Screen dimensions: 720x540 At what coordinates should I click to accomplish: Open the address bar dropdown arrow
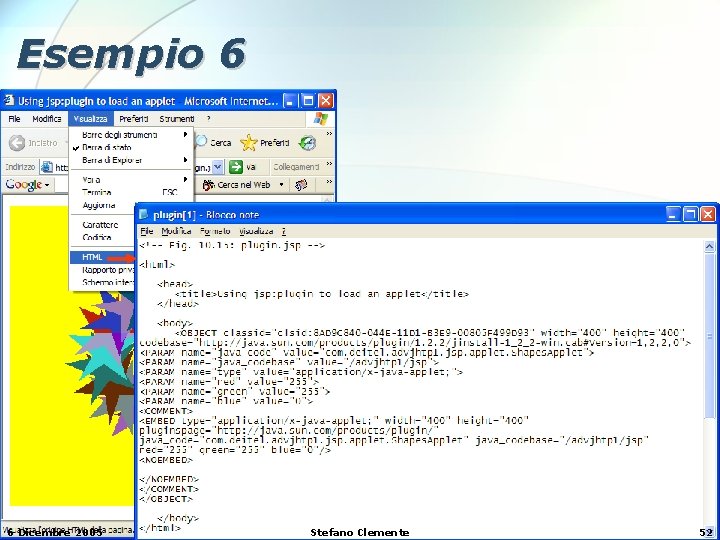218,167
